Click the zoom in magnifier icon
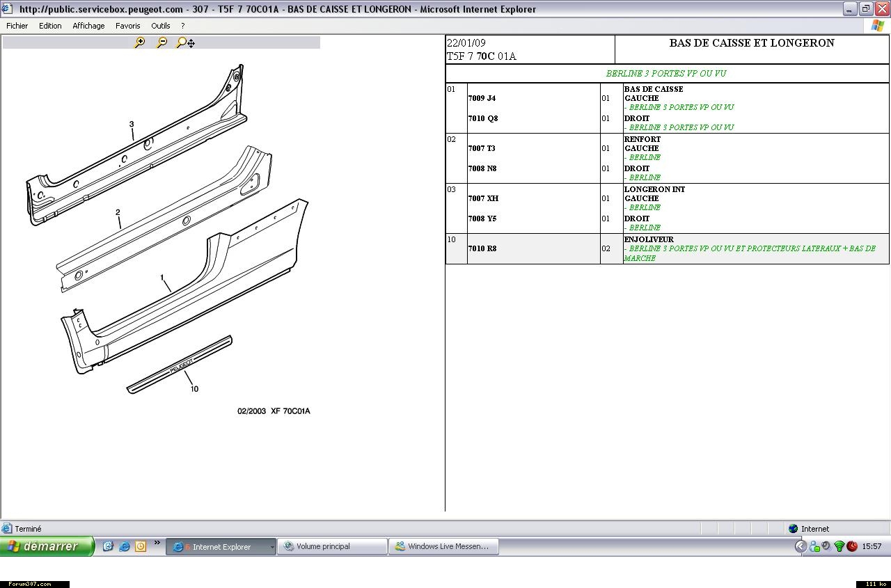 pos(140,42)
